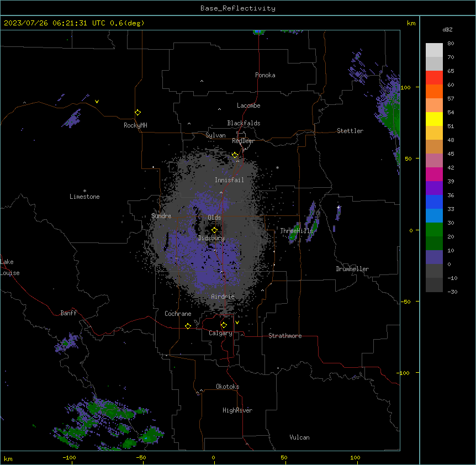Click the yellow diamond marker above Calgary
This screenshot has width=476, height=465.
point(224,325)
